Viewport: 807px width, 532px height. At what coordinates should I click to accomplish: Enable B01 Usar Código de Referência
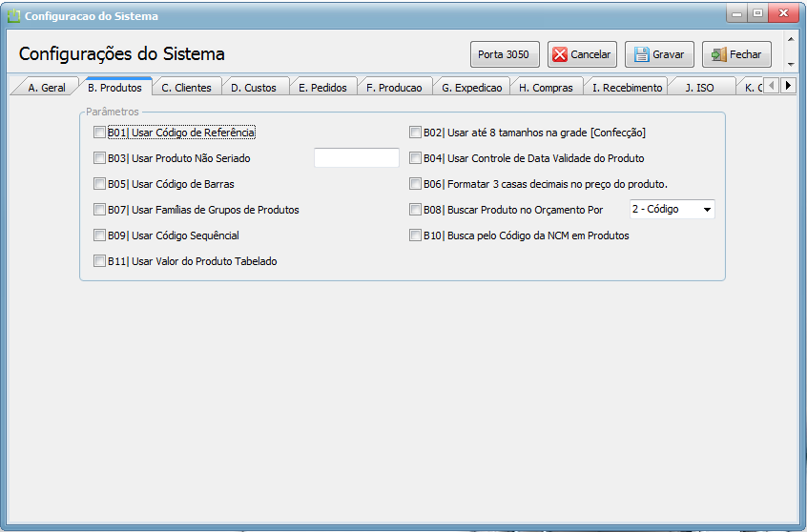pyautogui.click(x=100, y=133)
